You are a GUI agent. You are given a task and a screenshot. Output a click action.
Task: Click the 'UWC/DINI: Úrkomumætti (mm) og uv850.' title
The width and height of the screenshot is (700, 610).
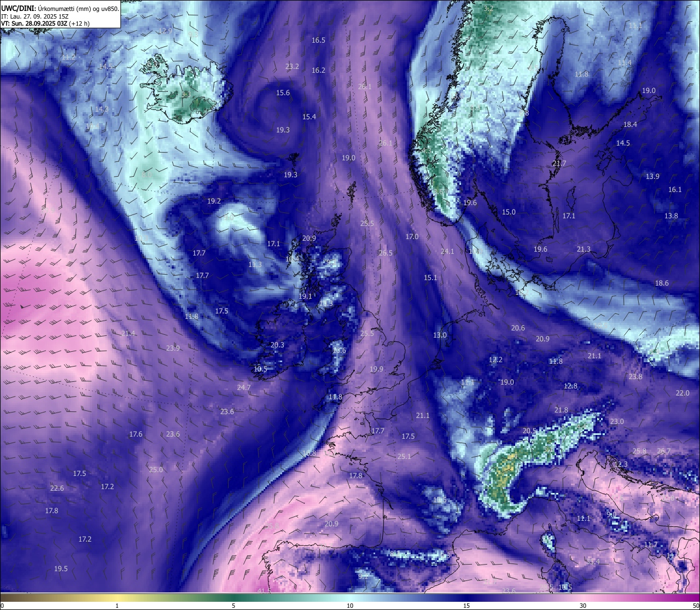click(x=60, y=9)
